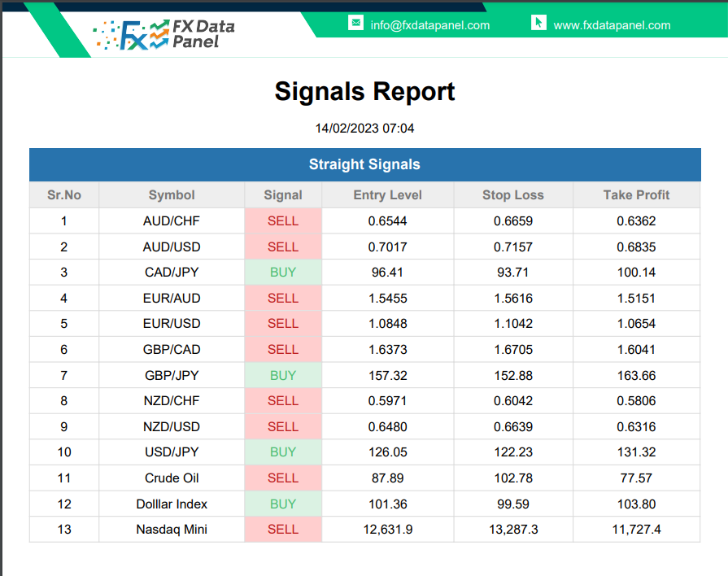
Task: Click the GBP/JPY take profit 163.66
Action: pyautogui.click(x=637, y=375)
